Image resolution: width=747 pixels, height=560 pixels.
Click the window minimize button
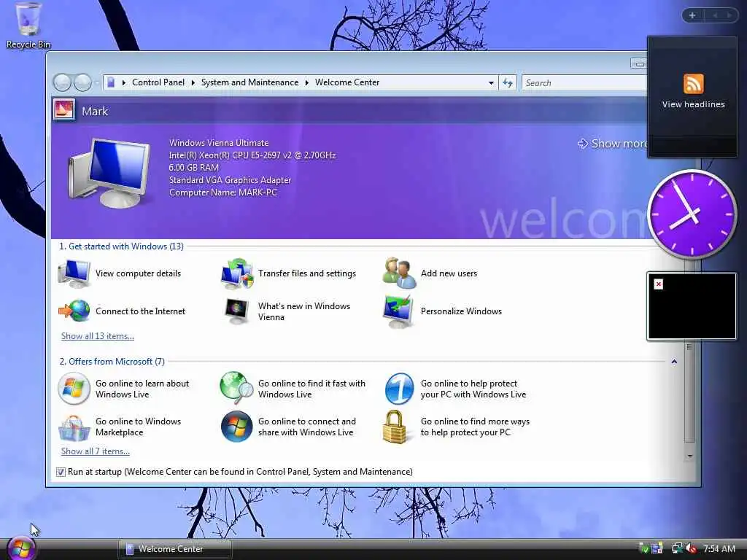pos(639,63)
